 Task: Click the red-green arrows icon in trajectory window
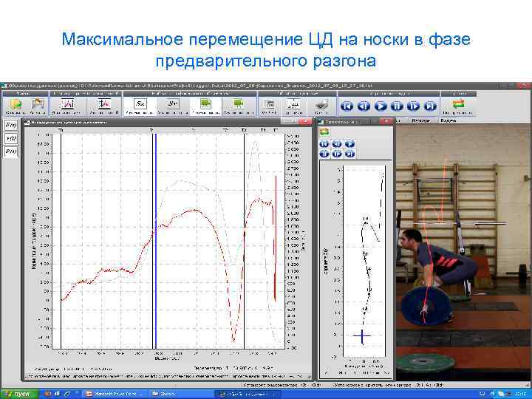coord(324,132)
